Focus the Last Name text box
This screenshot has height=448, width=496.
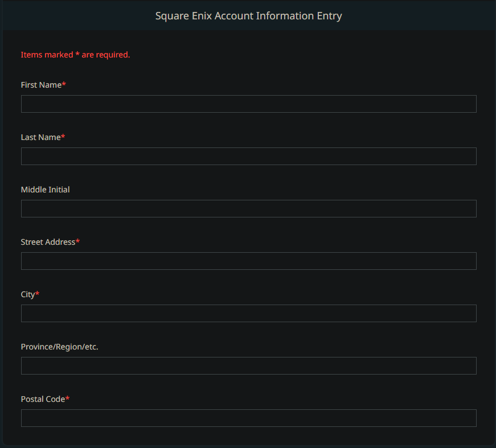click(x=248, y=156)
